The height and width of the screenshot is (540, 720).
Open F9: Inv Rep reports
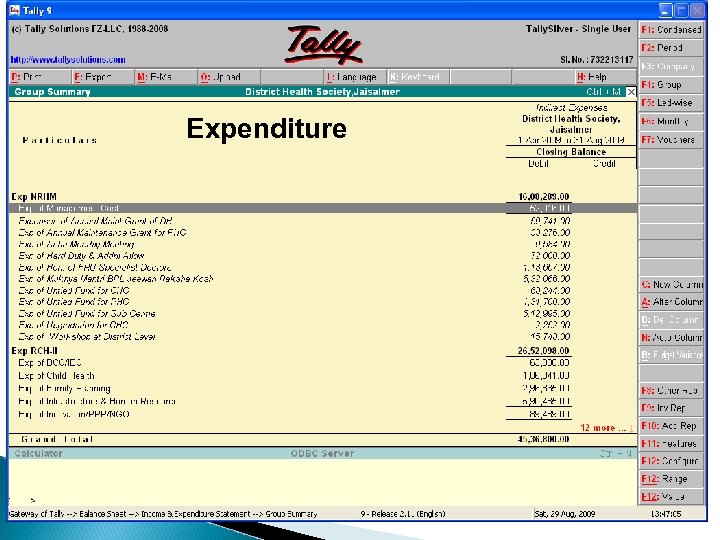pyautogui.click(x=671, y=408)
